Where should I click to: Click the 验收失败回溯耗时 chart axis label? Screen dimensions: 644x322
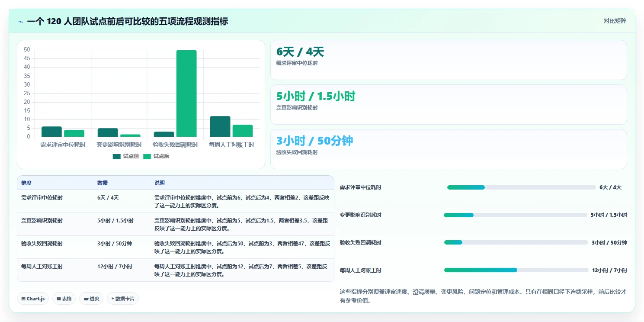[x=175, y=145]
